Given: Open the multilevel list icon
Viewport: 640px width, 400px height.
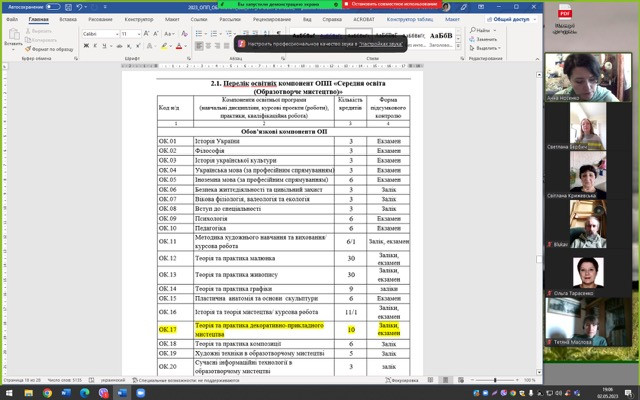Looking at the screenshot, I should (x=229, y=34).
